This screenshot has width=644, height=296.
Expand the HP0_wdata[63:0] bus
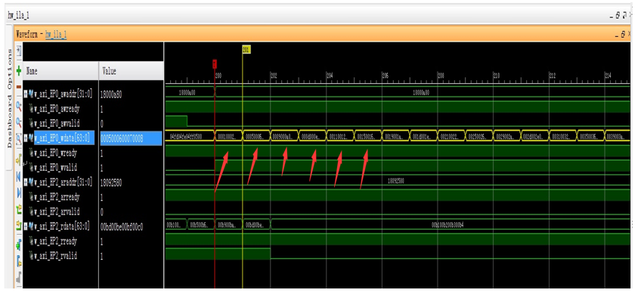click(26, 138)
